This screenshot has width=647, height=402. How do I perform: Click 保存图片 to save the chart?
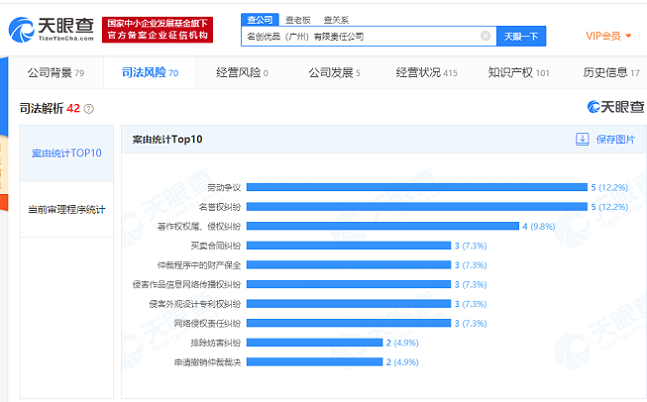tap(615, 139)
